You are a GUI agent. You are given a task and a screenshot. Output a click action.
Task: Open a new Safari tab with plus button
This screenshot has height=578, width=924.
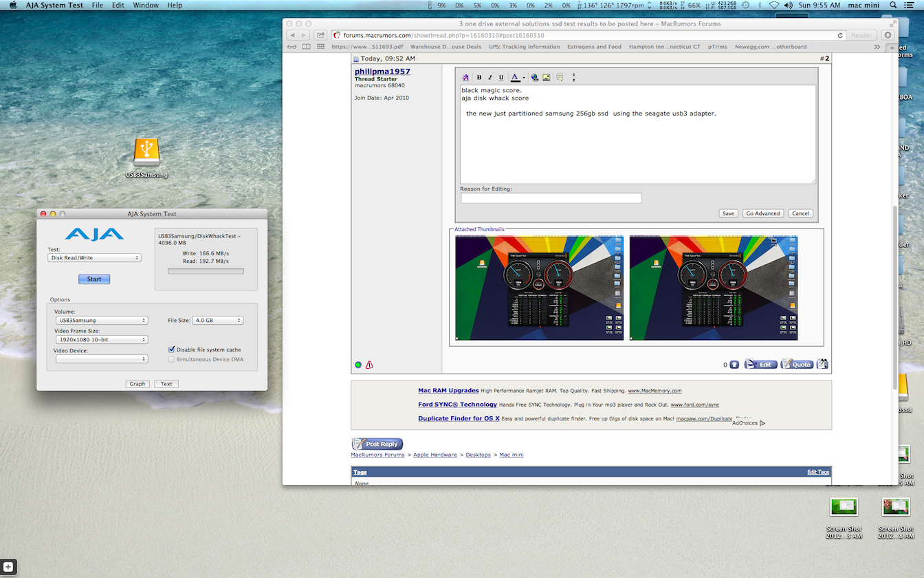tap(892, 47)
